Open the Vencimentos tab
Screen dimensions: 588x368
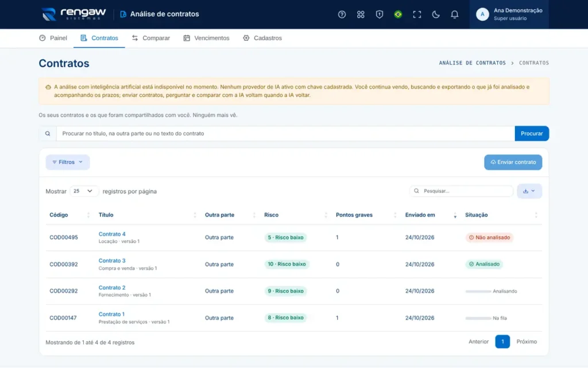[206, 38]
